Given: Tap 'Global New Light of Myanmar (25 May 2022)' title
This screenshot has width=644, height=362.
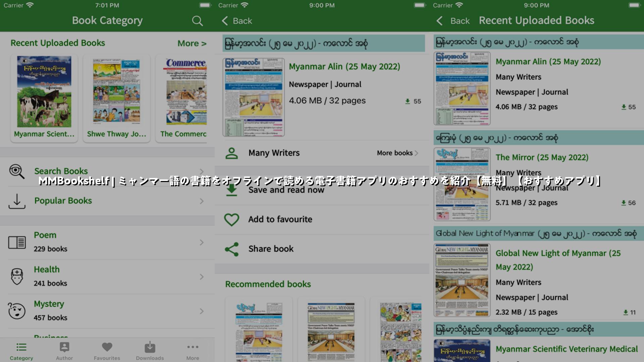Looking at the screenshot, I should pos(558,260).
